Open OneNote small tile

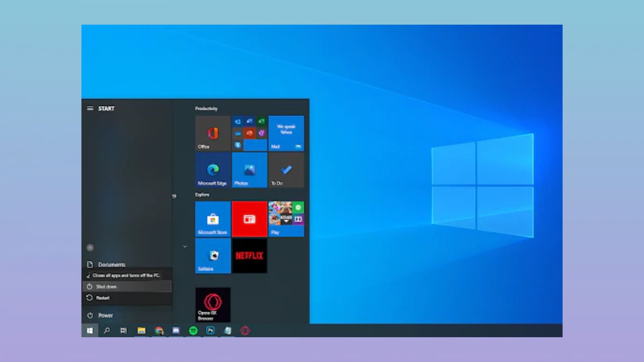[262, 133]
